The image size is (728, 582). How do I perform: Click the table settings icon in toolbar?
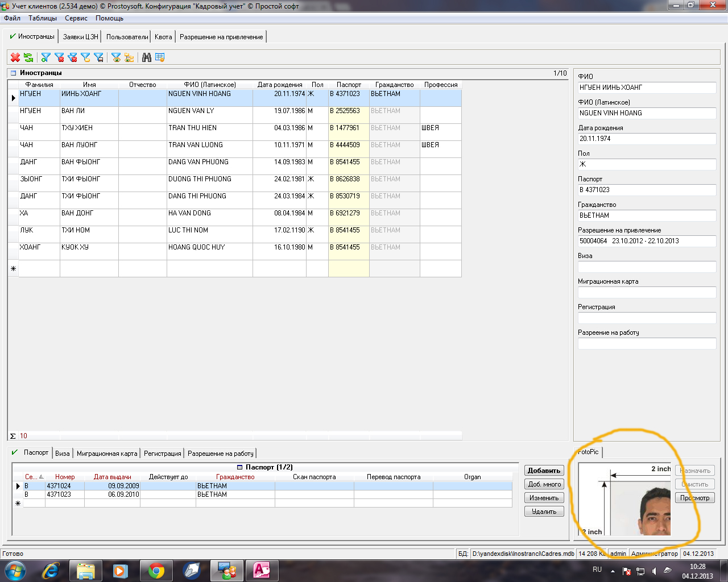tap(160, 57)
